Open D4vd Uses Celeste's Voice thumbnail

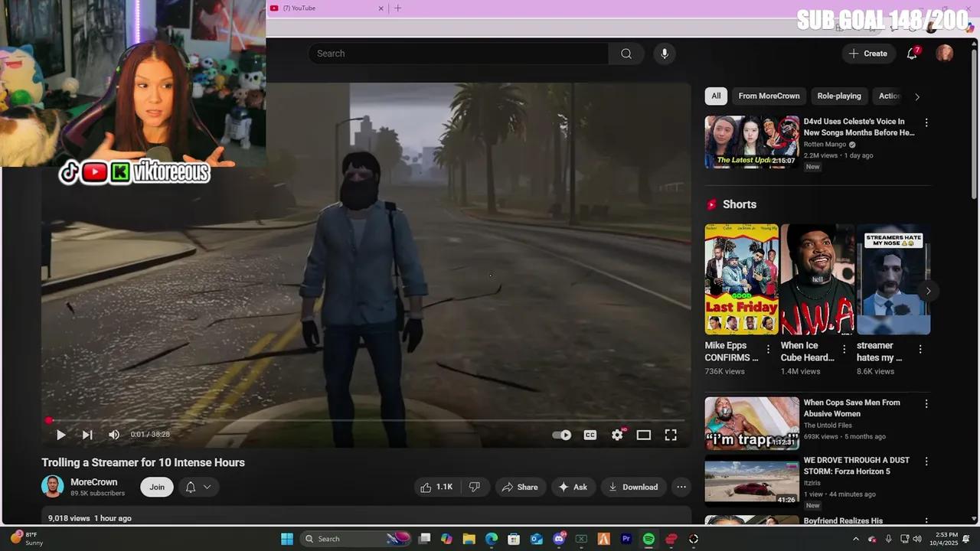coord(752,142)
